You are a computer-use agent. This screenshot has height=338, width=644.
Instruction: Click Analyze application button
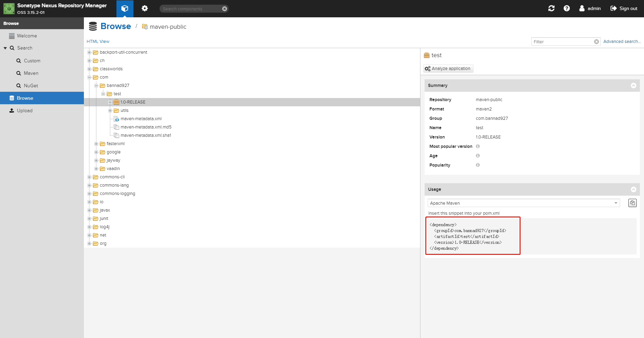tap(448, 69)
